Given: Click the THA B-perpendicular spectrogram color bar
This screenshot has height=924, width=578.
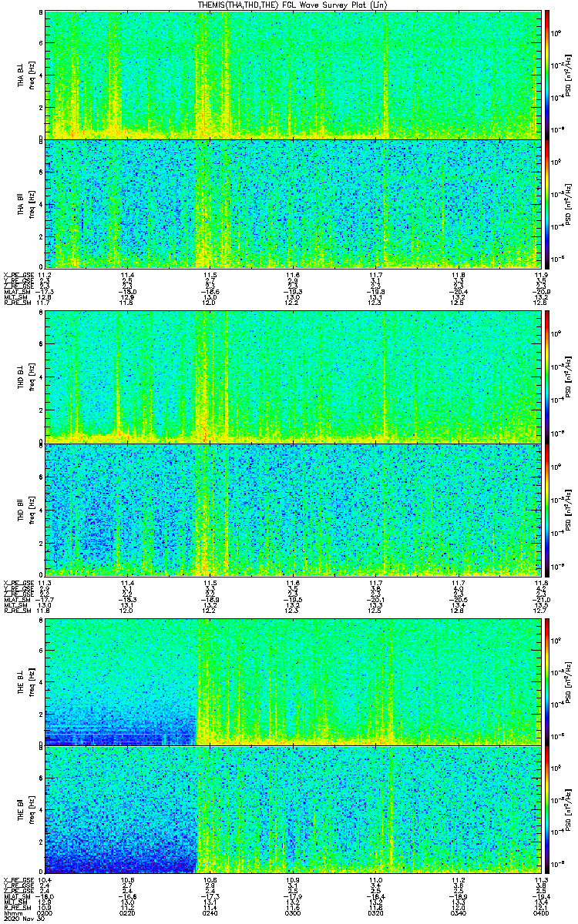Looking at the screenshot, I should pos(547,74).
